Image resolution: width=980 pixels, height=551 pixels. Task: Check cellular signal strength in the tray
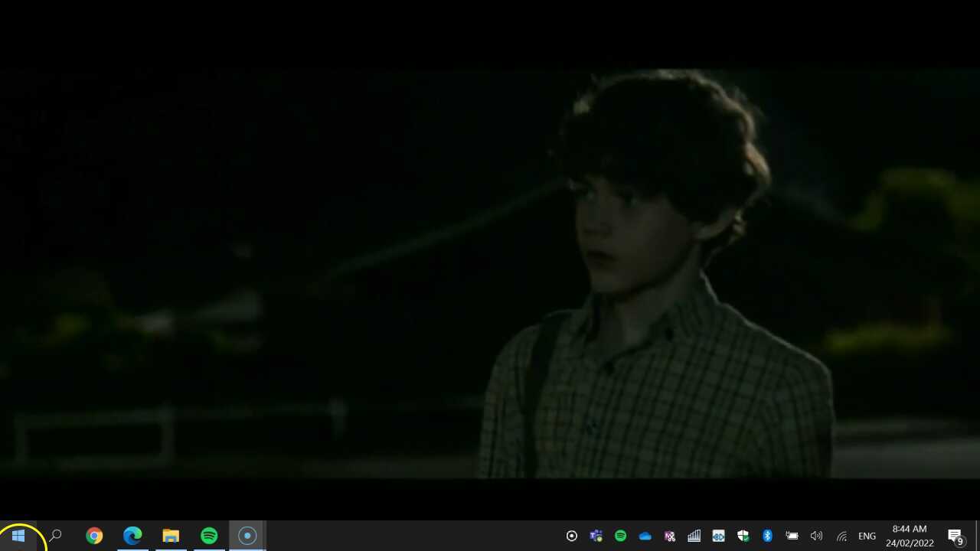pos(694,536)
